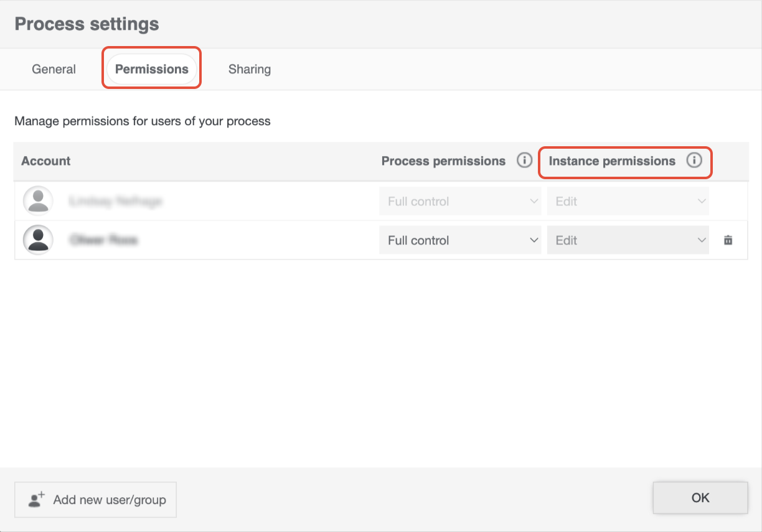Click the Account column header

pos(46,161)
